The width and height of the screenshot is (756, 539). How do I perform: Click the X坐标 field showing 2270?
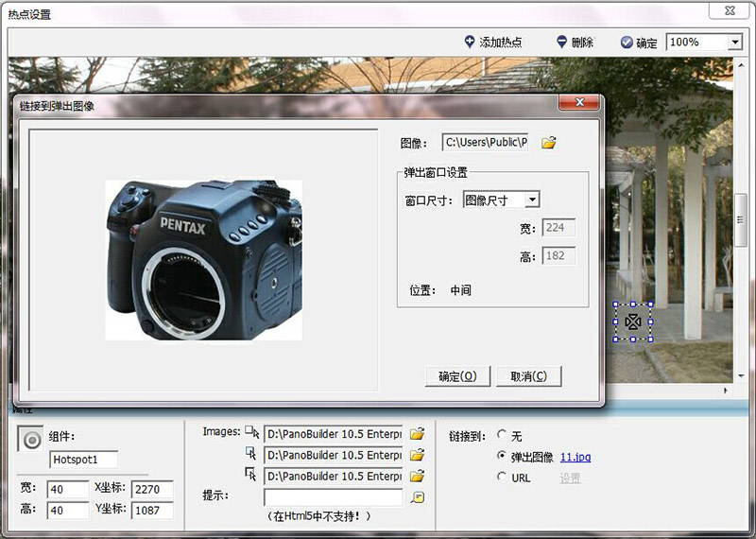click(152, 489)
